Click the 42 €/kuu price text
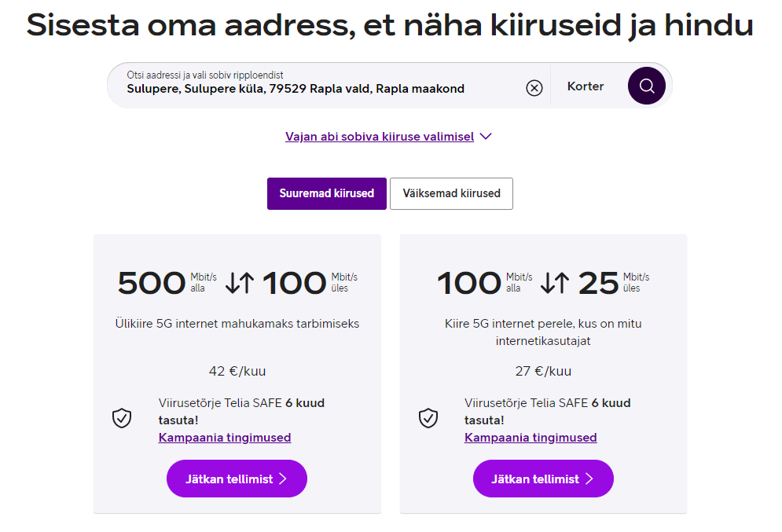Viewport: 782px width, 532px height. tap(237, 371)
